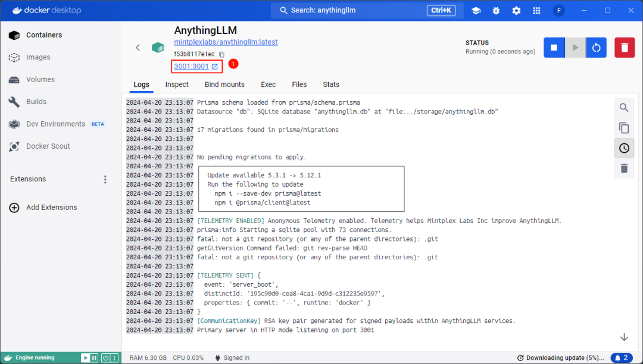Stop the AnythingLLM container
This screenshot has width=643, height=364.
point(554,48)
